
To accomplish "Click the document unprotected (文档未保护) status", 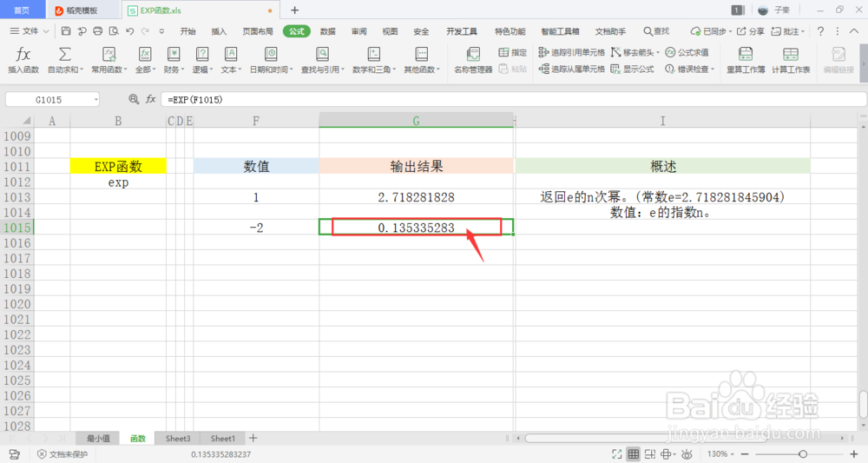I will (x=62, y=454).
